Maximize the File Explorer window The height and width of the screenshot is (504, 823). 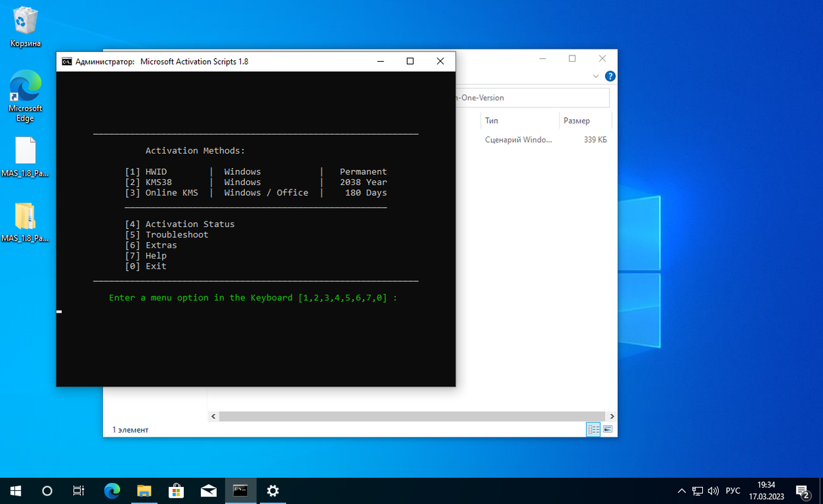pos(572,58)
